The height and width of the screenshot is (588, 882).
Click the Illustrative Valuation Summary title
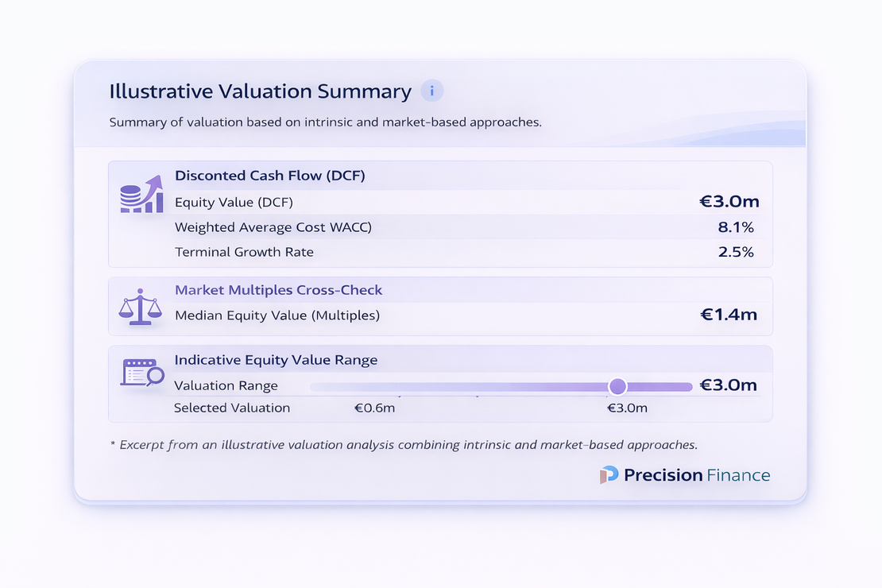[260, 91]
